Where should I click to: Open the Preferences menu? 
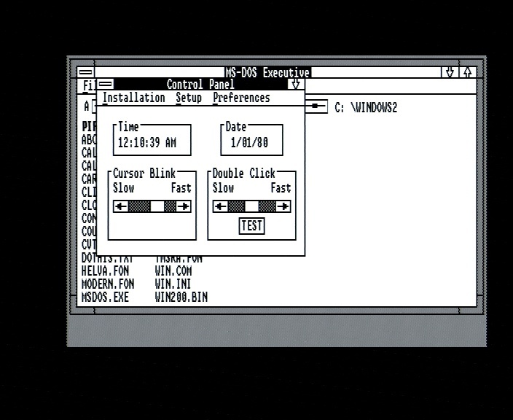[x=241, y=98]
